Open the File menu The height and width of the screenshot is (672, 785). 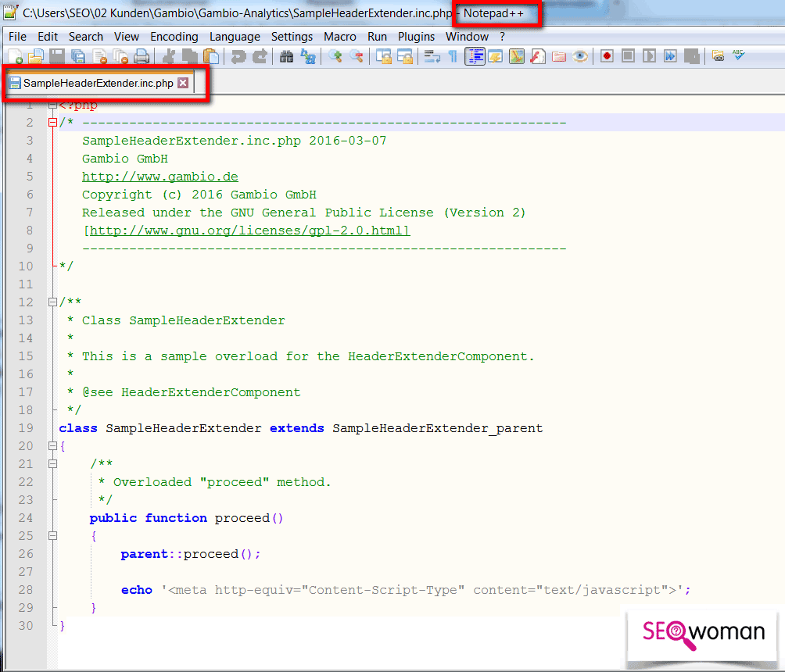point(17,37)
